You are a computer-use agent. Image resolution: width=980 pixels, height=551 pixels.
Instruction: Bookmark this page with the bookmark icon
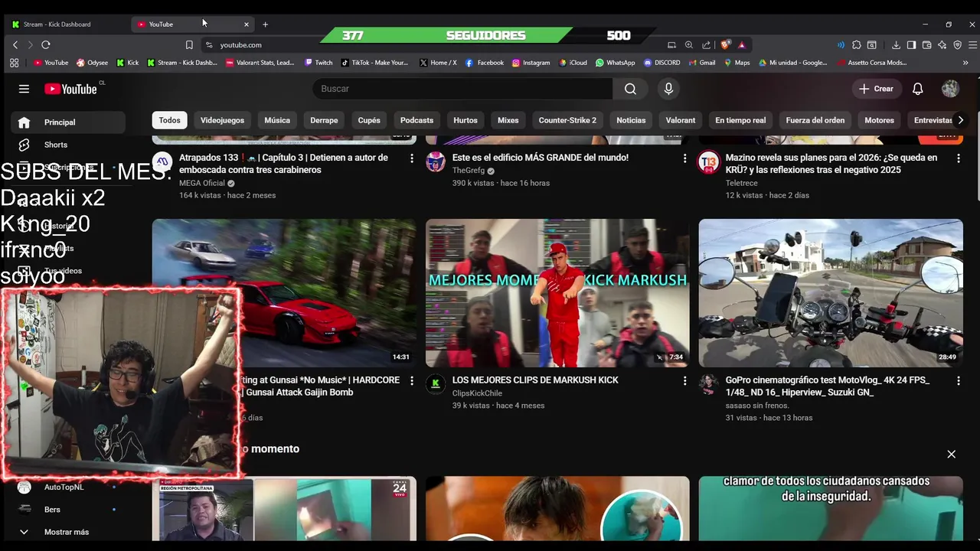pos(189,45)
